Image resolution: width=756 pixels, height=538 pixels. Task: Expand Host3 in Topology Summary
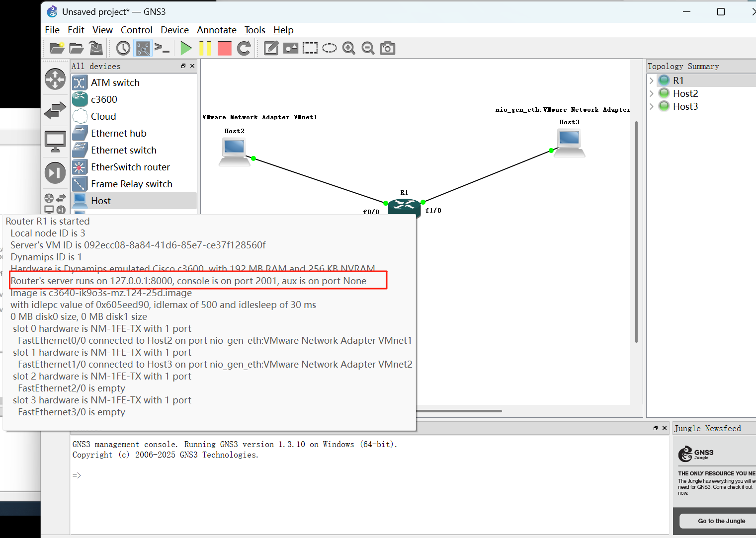point(652,106)
